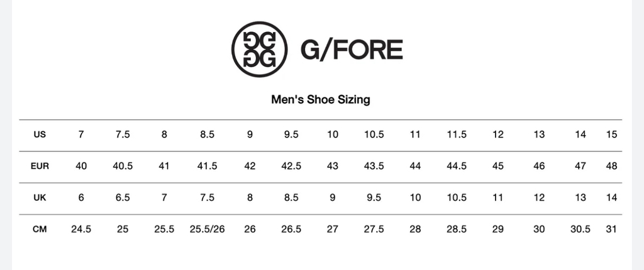The image size is (644, 270).
Task: Select the CM row label
Action: pyautogui.click(x=40, y=229)
